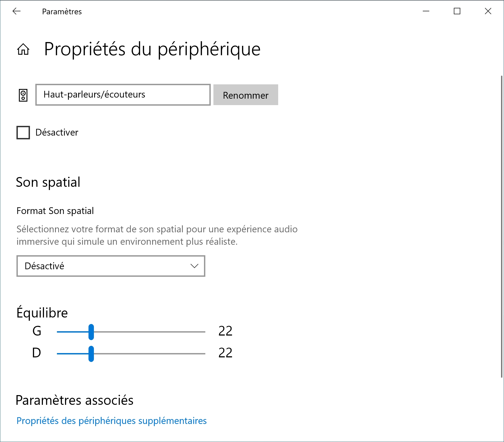The image size is (504, 442).
Task: Click the vertical scrollbar on the right
Action: tap(502, 226)
